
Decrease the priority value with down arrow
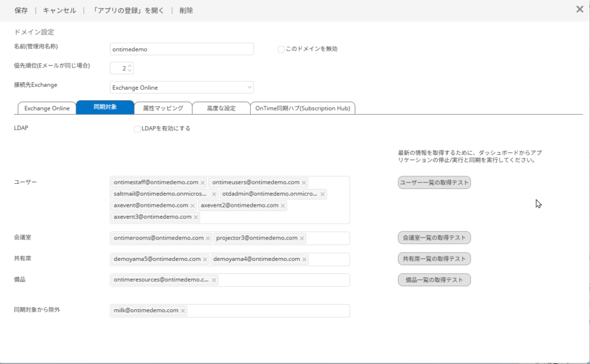(130, 71)
